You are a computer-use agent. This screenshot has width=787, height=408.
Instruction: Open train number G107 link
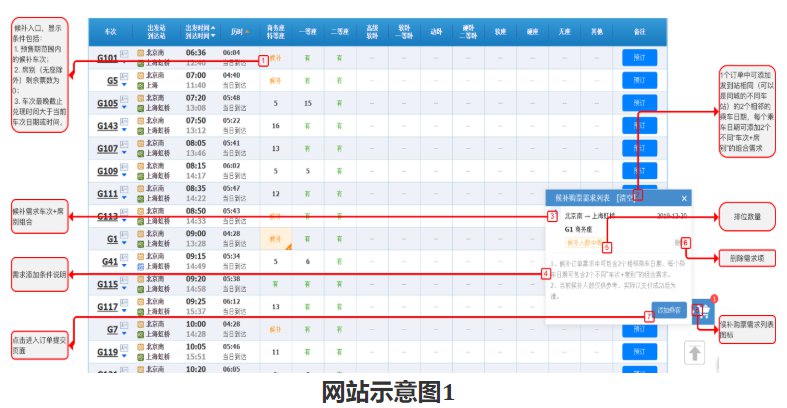coord(107,149)
